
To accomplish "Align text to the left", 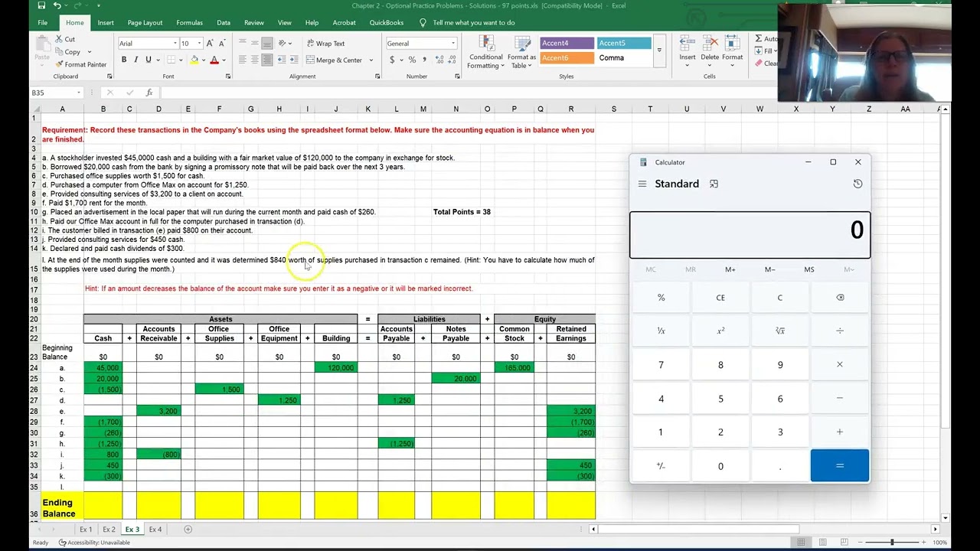I will pos(243,60).
